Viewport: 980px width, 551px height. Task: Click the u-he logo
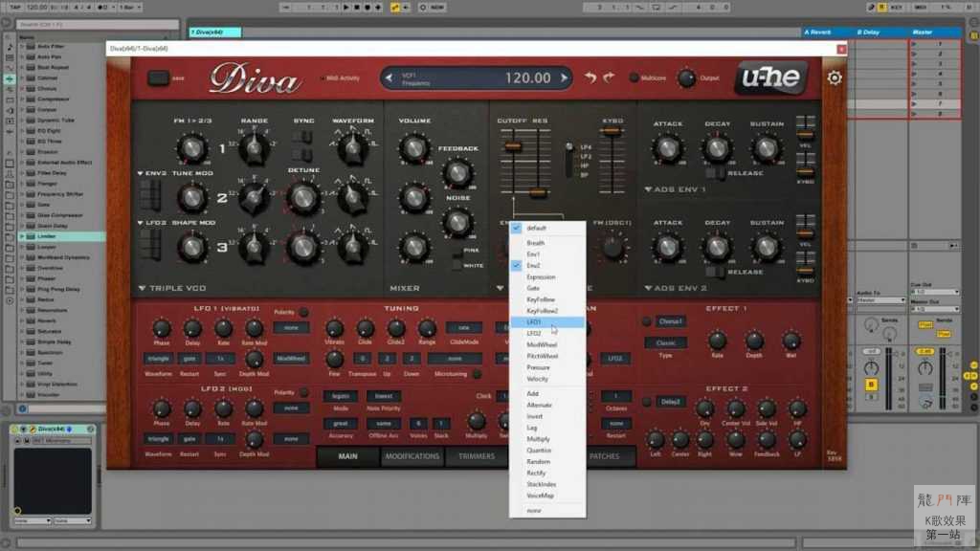click(x=770, y=77)
